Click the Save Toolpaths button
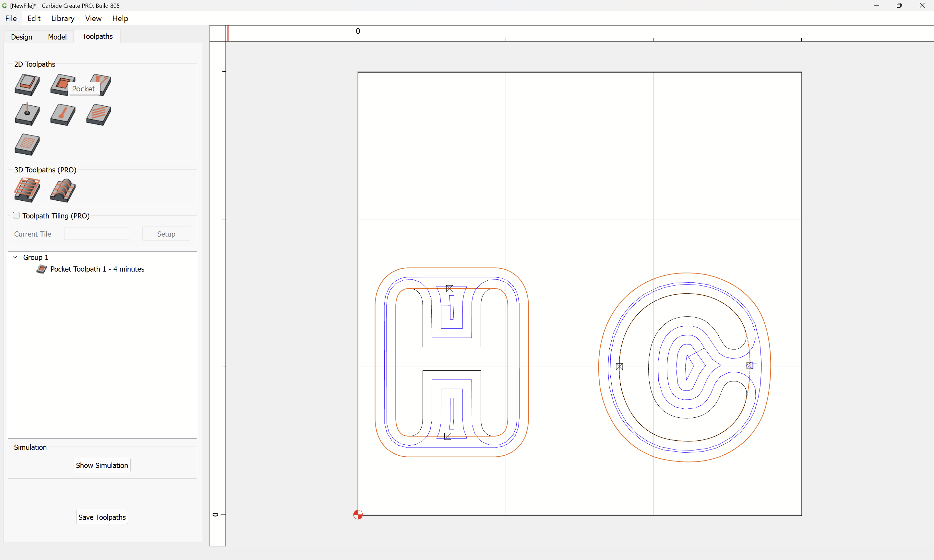 [102, 517]
